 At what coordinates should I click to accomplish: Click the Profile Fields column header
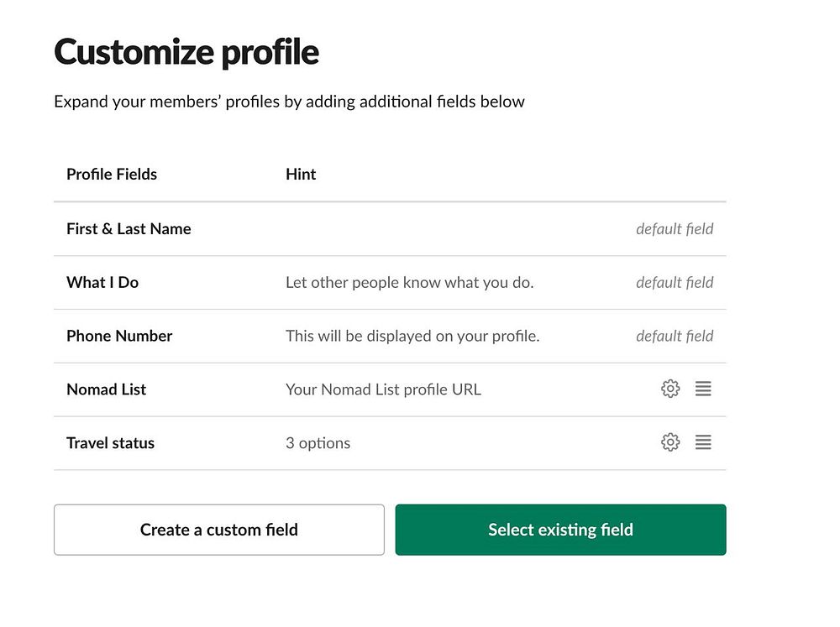click(112, 175)
